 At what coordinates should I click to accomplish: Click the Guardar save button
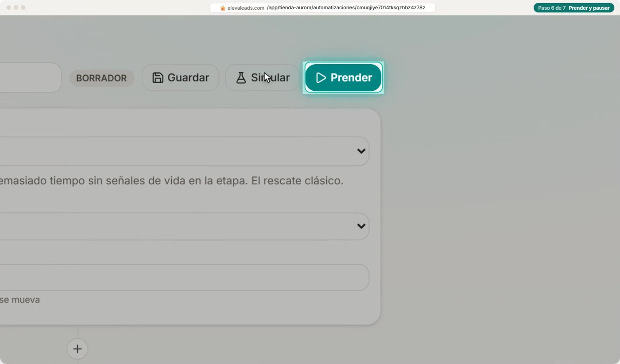(180, 78)
